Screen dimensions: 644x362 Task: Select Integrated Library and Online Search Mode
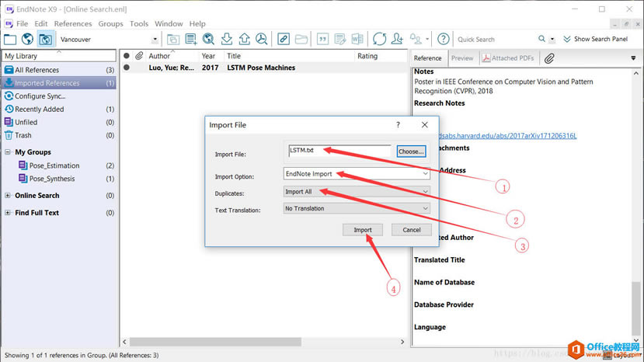pos(45,40)
